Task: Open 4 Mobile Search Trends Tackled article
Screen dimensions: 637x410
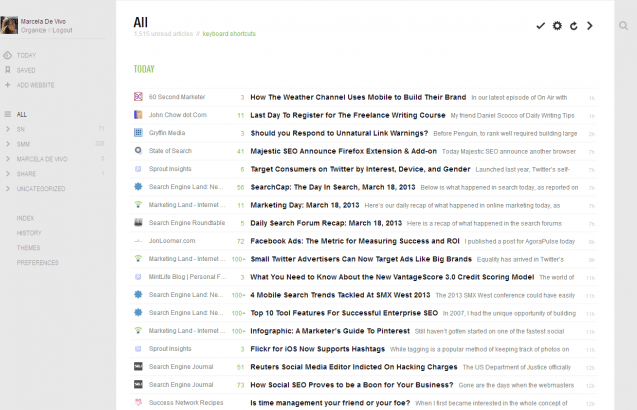Action: [x=340, y=295]
